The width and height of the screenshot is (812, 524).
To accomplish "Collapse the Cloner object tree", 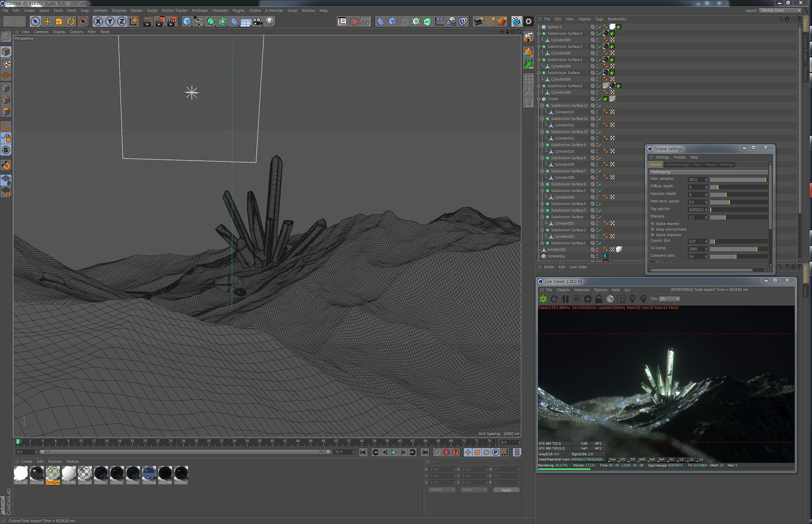I will 539,99.
